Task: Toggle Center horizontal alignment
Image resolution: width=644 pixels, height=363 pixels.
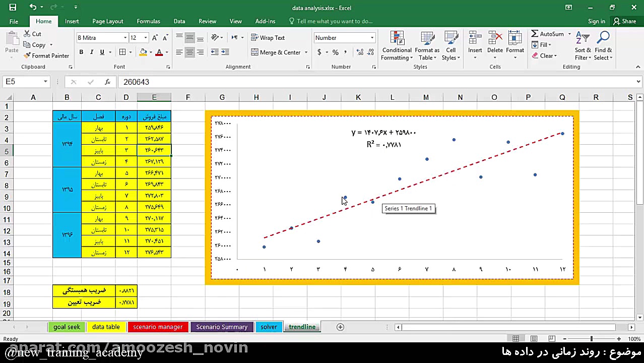Action: [189, 52]
